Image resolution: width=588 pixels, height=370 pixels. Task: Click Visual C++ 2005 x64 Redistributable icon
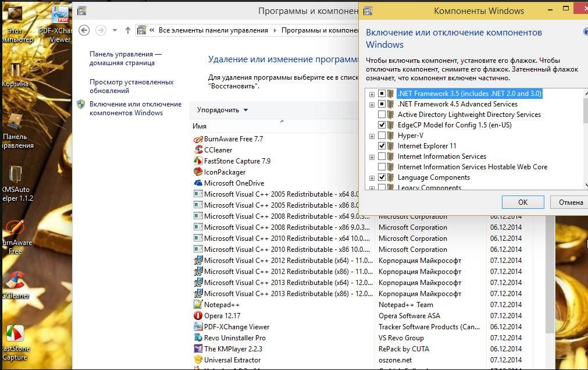pyautogui.click(x=198, y=194)
